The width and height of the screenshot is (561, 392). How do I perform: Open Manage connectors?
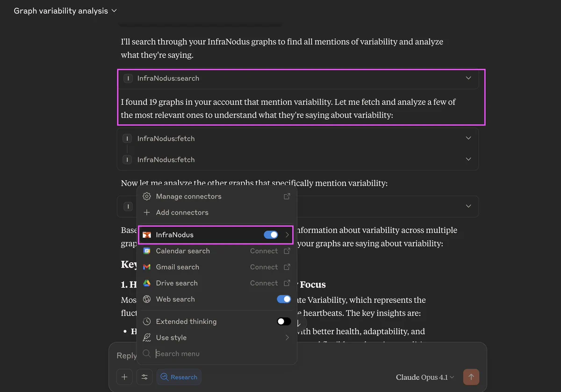point(217,196)
